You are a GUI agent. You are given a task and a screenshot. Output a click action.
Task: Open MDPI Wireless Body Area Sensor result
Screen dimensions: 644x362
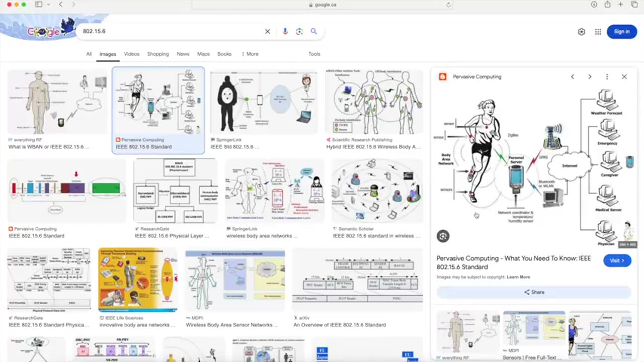tap(235, 280)
